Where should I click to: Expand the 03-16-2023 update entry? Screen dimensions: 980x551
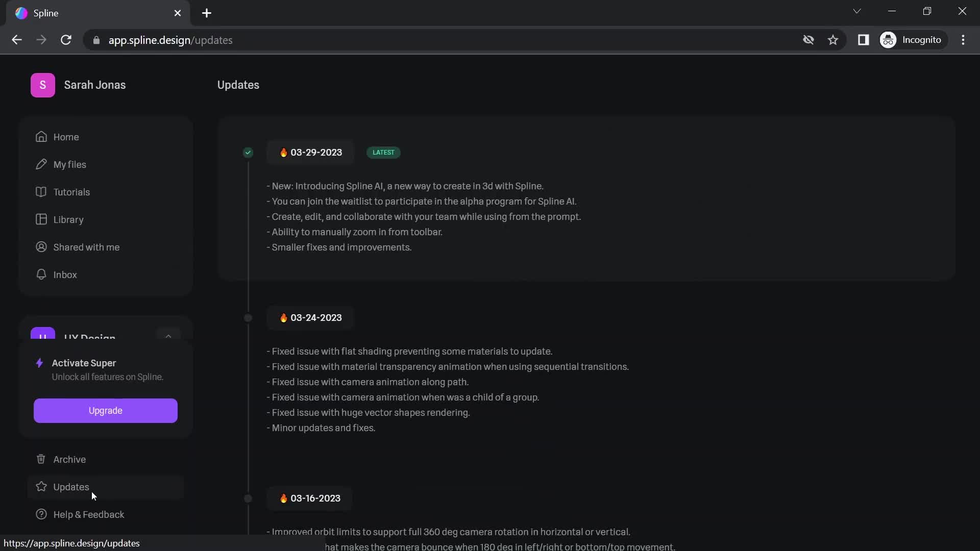coord(310,498)
